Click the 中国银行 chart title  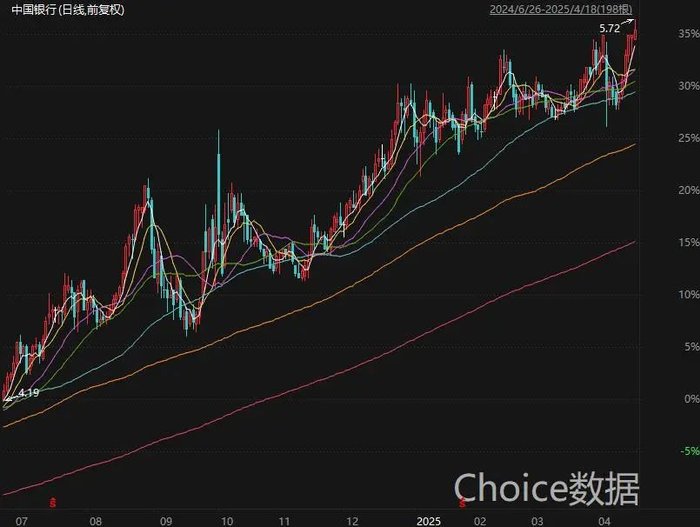(x=68, y=10)
